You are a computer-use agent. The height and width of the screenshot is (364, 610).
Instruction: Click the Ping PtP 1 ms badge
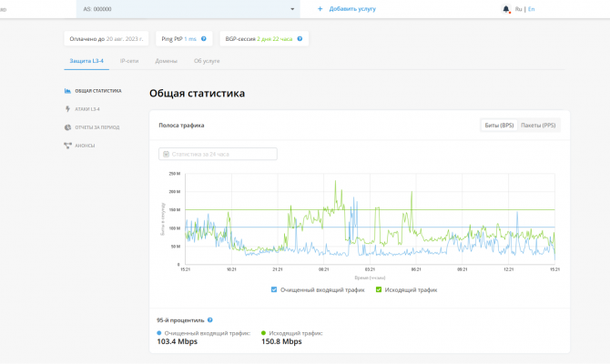(x=184, y=39)
